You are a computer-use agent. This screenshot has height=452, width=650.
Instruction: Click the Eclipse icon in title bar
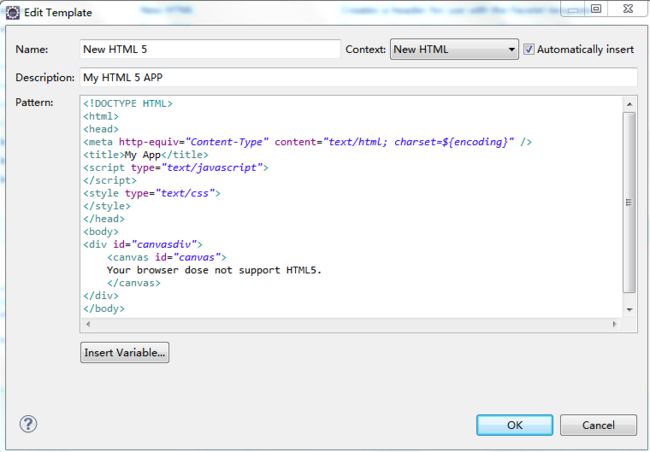[x=13, y=13]
